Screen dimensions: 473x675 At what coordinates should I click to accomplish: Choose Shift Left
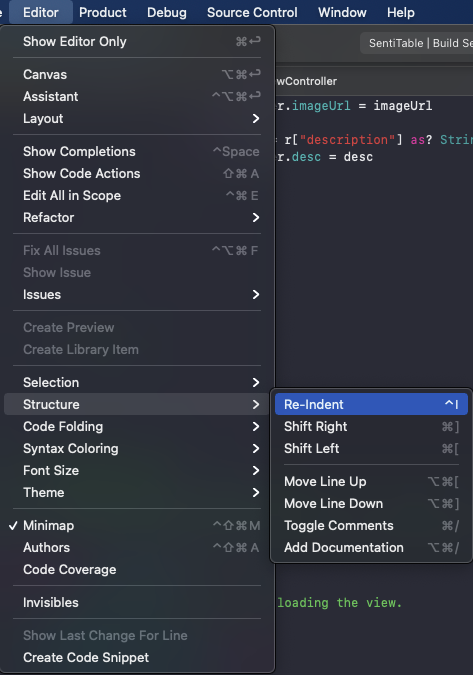point(371,448)
